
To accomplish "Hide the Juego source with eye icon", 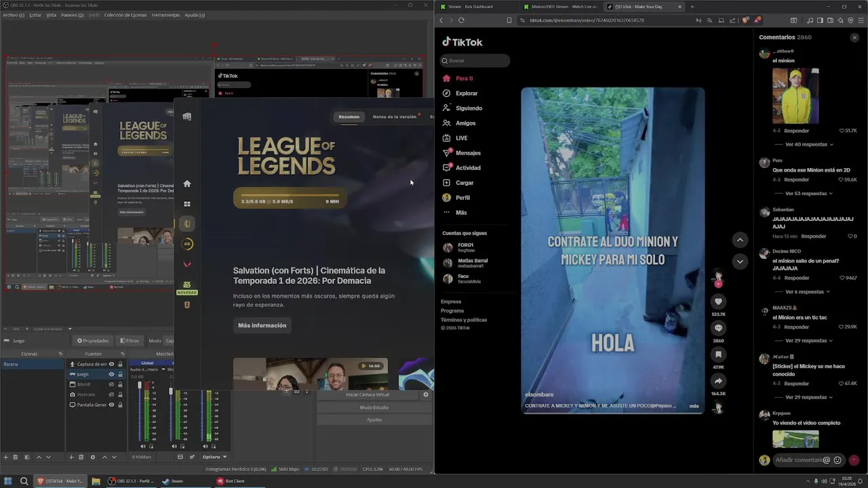I will coord(112,374).
